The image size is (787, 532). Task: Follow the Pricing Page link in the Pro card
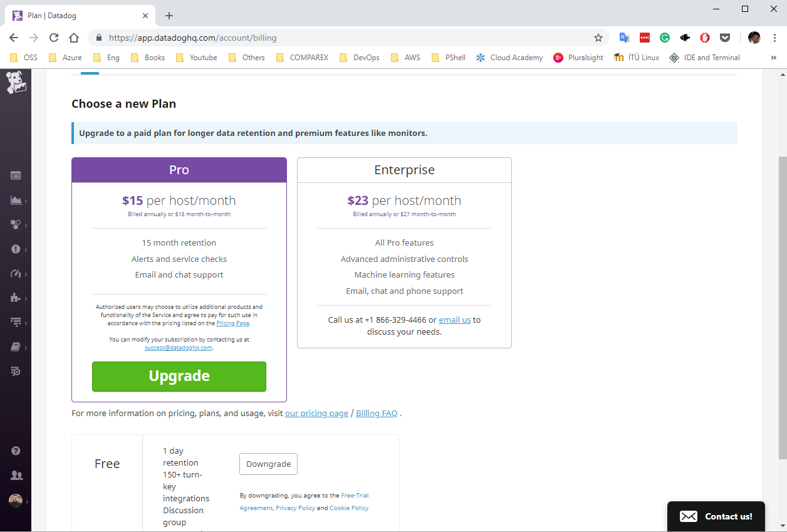click(x=232, y=323)
